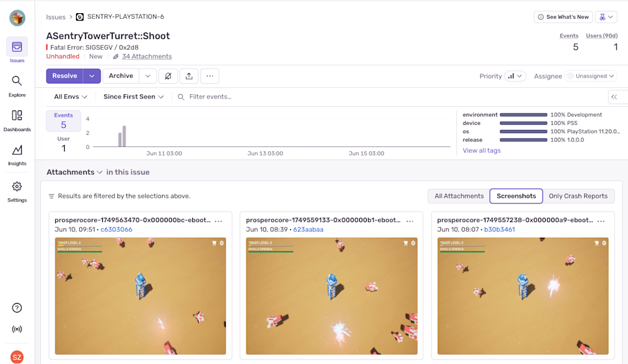Open the organization avatar menu
The width and height of the screenshot is (628, 364).
(x=17, y=18)
